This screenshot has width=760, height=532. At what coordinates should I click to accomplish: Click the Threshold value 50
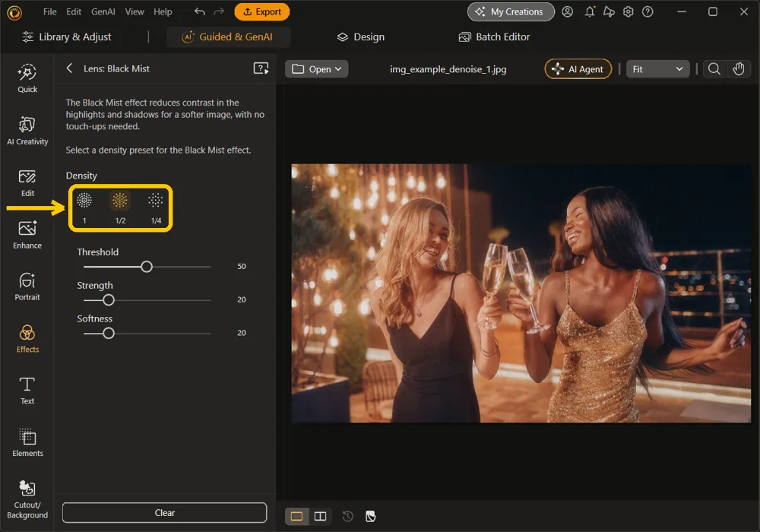pos(242,267)
